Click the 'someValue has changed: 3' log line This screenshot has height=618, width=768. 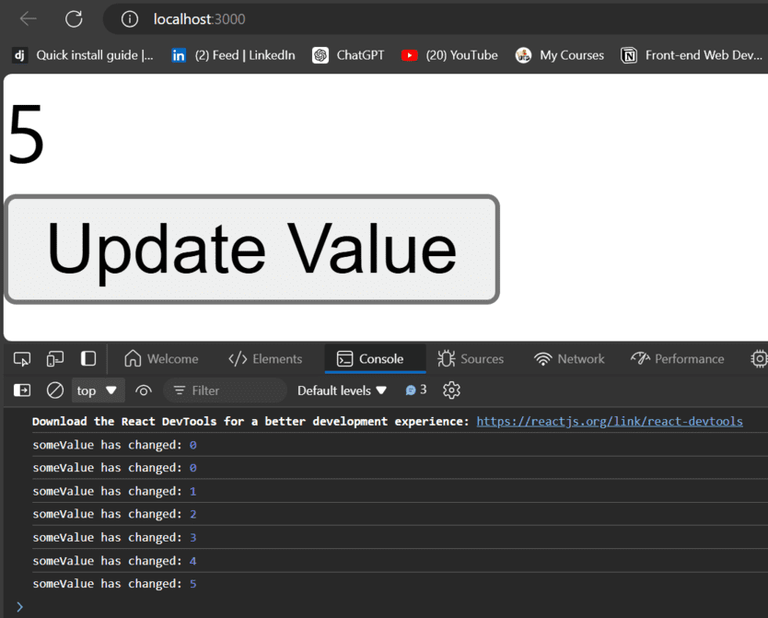click(114, 538)
